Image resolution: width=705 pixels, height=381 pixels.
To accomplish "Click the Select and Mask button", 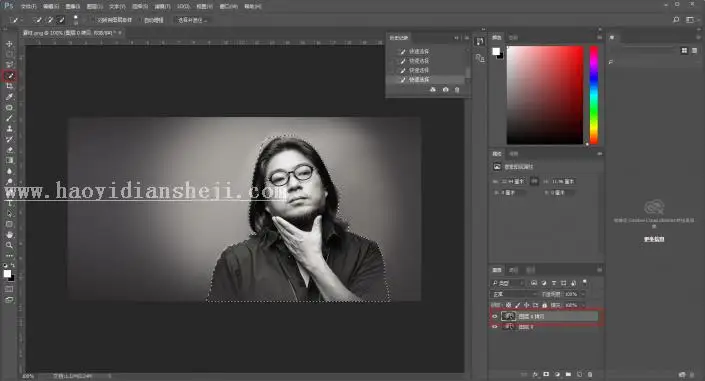I will point(192,20).
